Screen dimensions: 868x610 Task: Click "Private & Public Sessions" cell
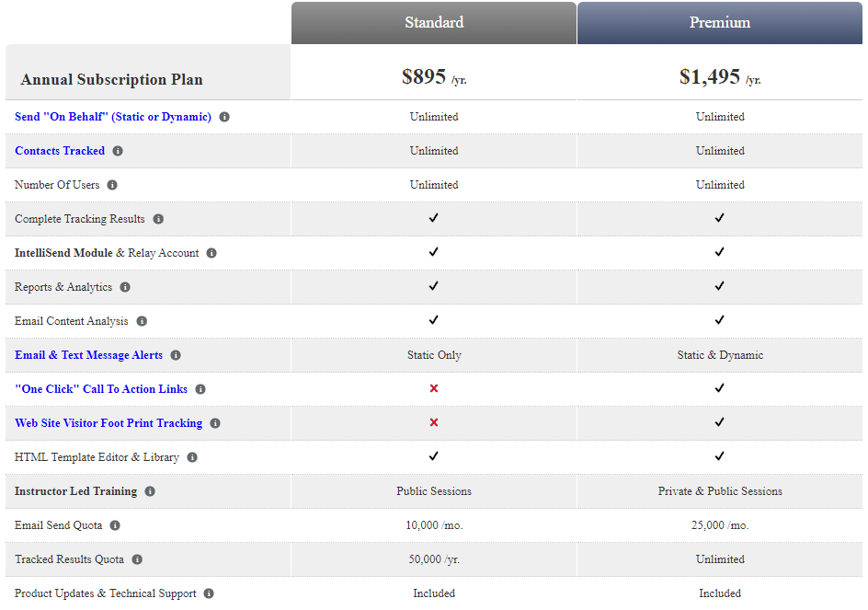click(720, 491)
